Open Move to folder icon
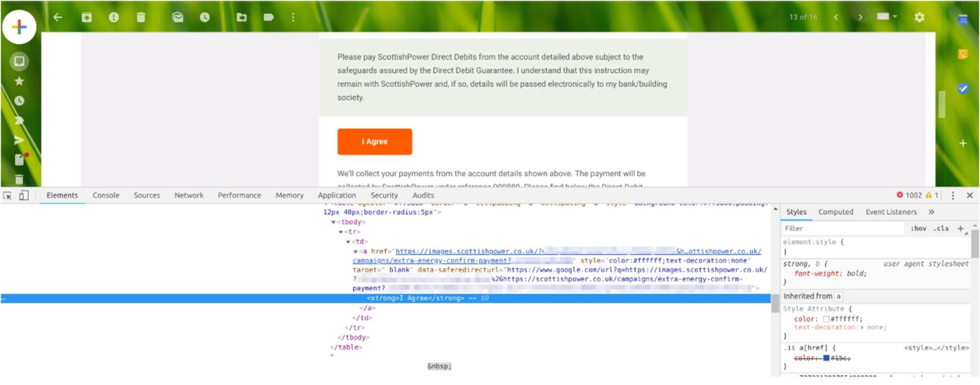Image resolution: width=980 pixels, height=385 pixels. [x=242, y=17]
